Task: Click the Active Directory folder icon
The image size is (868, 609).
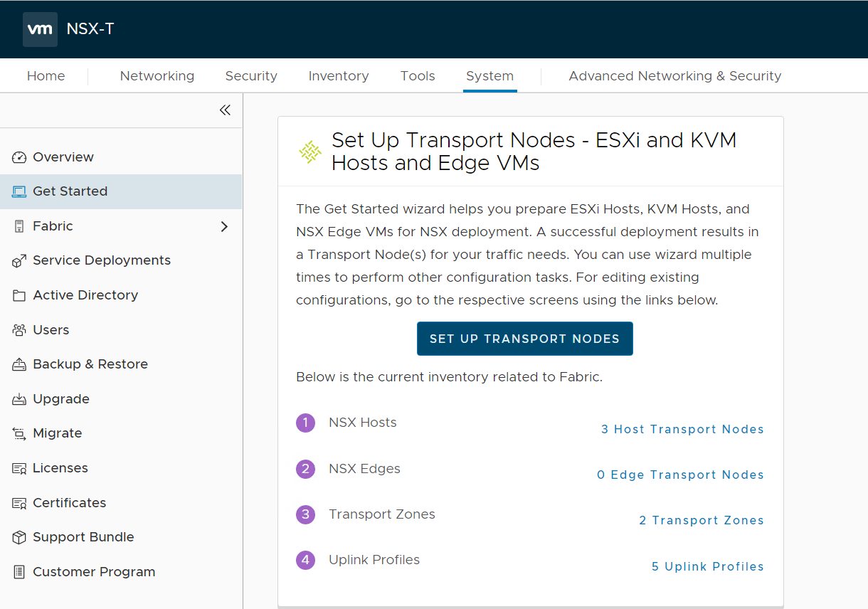Action: pos(19,296)
